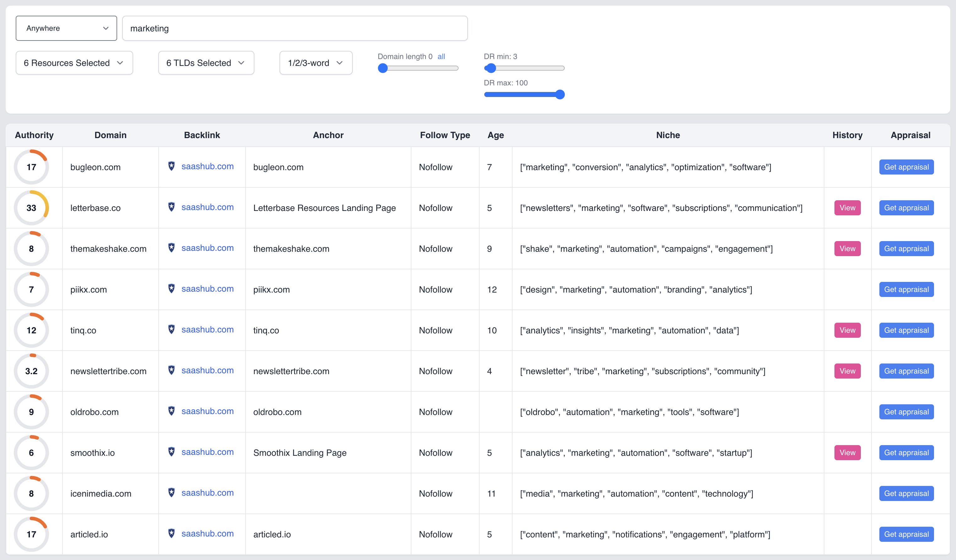Click the marketing keyword search field
The image size is (956, 560).
point(295,29)
